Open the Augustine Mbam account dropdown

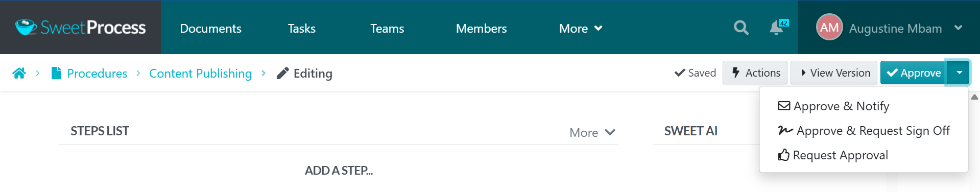958,28
